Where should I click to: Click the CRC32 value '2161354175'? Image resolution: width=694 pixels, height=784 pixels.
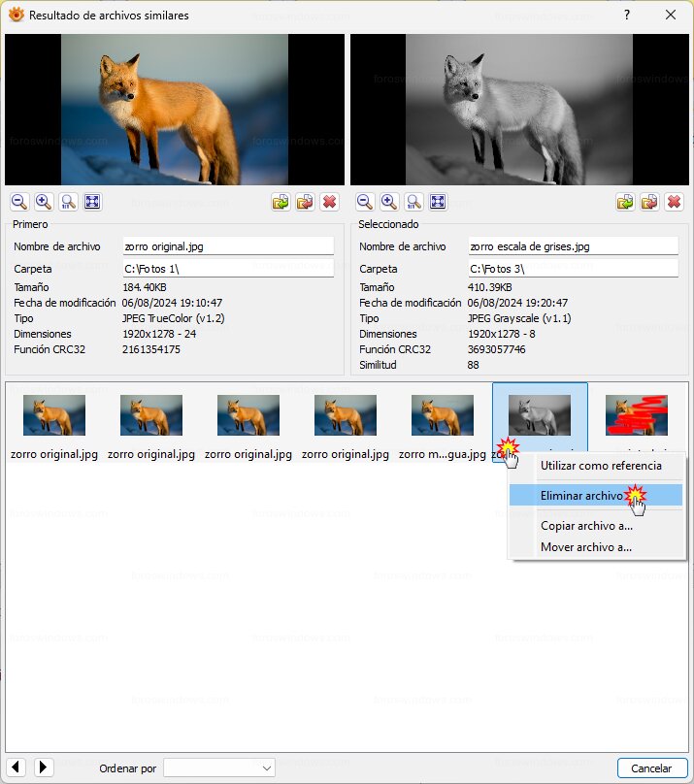(151, 349)
